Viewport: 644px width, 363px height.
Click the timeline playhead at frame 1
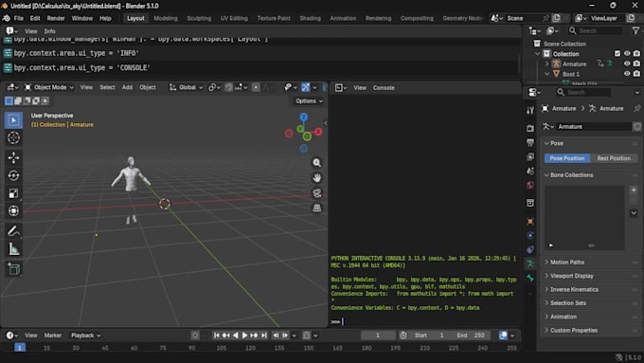(x=19, y=348)
